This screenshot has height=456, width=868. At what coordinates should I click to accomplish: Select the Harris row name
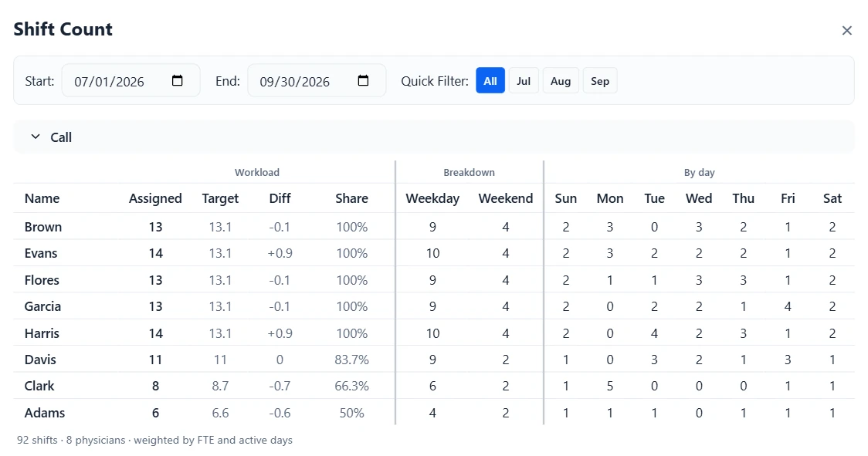(x=42, y=333)
